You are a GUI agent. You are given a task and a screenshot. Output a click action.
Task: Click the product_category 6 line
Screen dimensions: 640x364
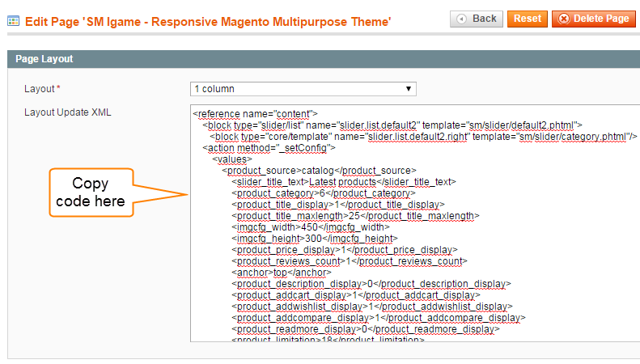pyautogui.click(x=324, y=193)
